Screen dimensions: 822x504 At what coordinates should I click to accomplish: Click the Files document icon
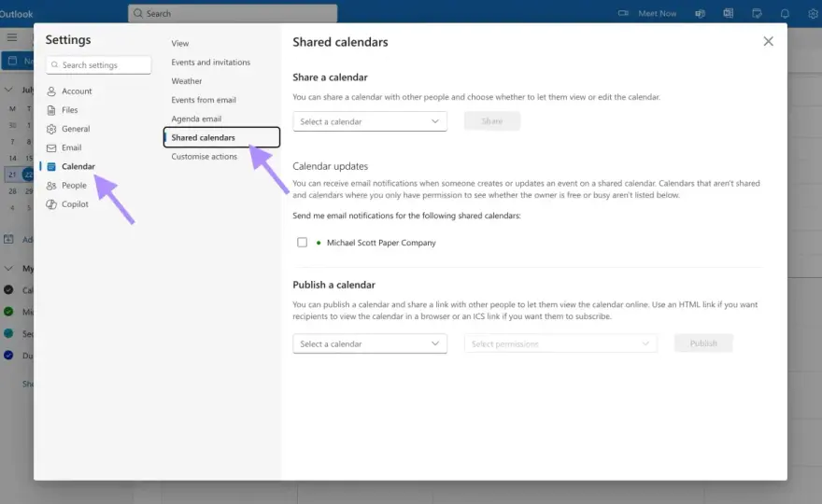tap(51, 110)
